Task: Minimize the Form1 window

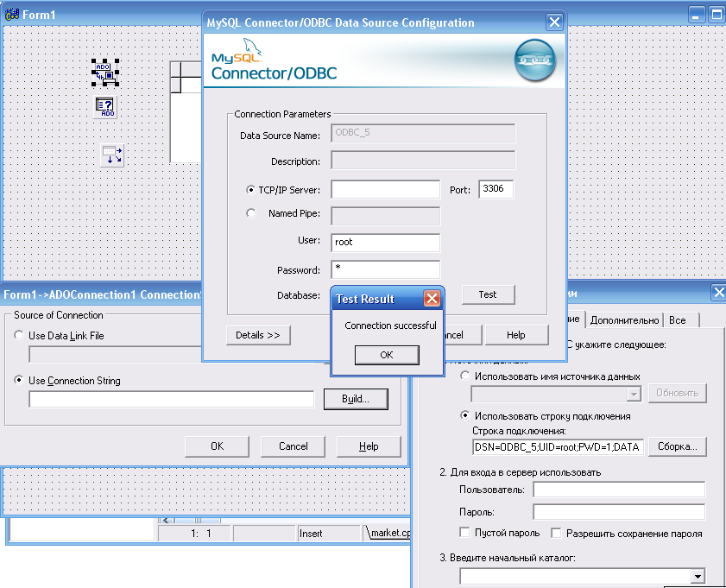Action: point(697,15)
